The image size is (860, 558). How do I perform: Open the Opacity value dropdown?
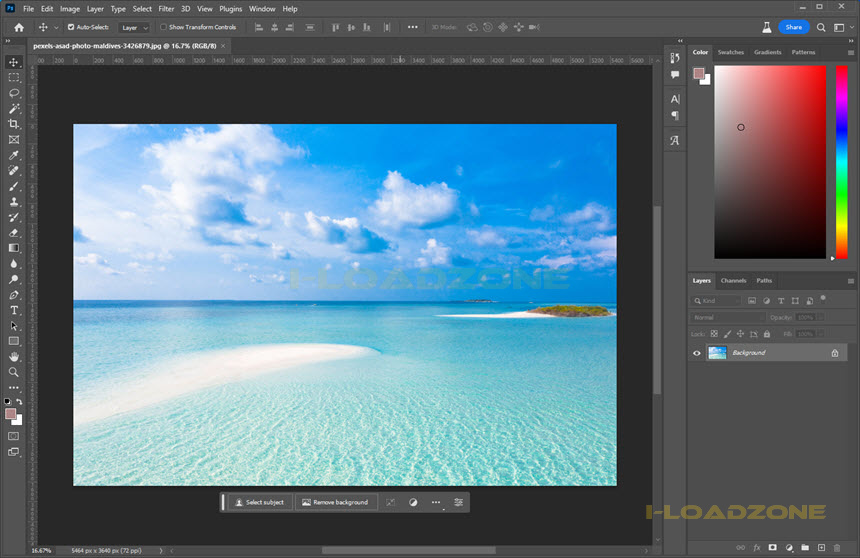pos(821,317)
